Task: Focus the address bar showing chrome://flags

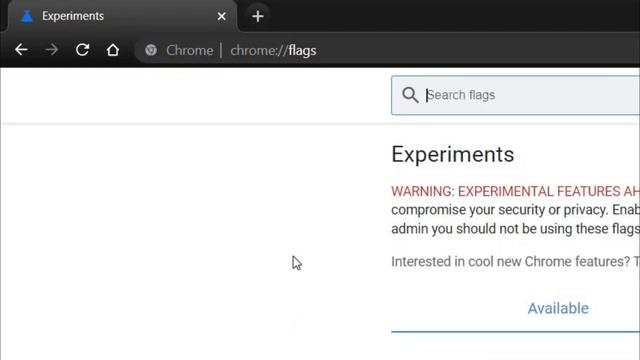Action: point(388,50)
